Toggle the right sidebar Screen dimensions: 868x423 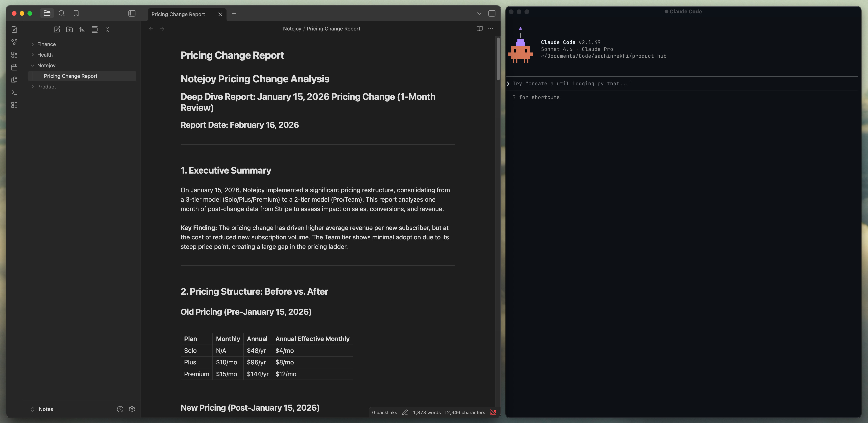coord(492,14)
